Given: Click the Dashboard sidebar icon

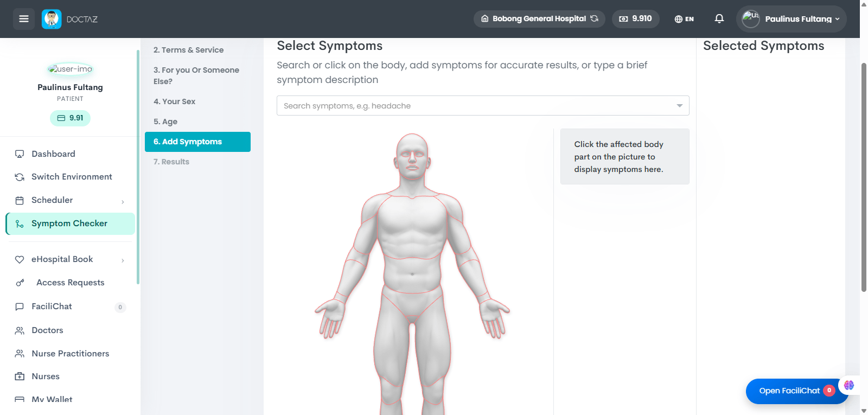Looking at the screenshot, I should [20, 154].
